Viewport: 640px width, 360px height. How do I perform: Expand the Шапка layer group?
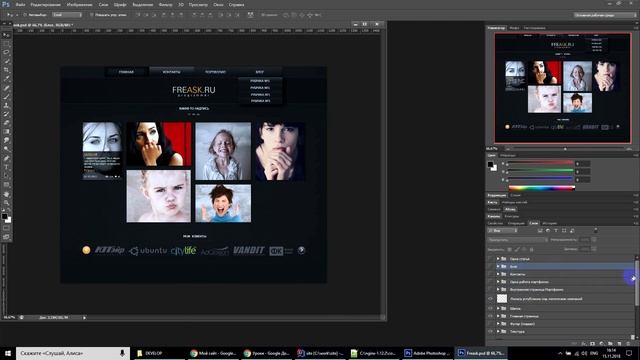498,309
